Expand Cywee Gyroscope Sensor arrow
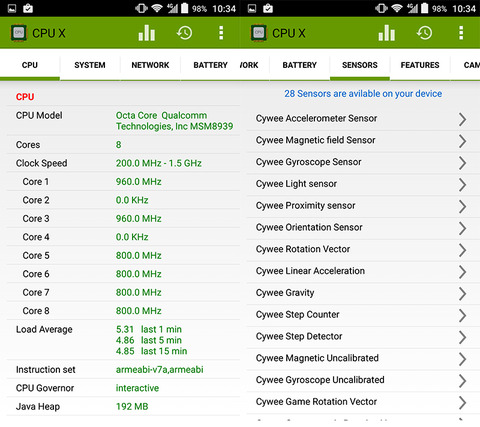This screenshot has height=427, width=480. pyautogui.click(x=462, y=163)
